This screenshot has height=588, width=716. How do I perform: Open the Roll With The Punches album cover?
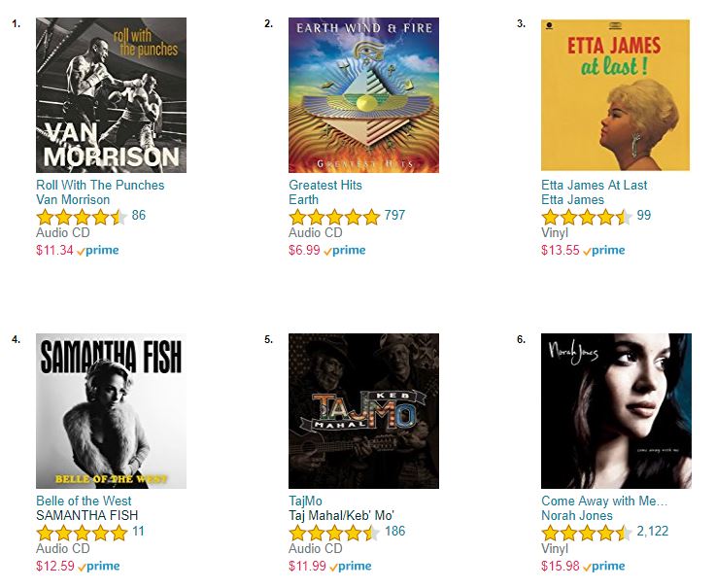112,95
